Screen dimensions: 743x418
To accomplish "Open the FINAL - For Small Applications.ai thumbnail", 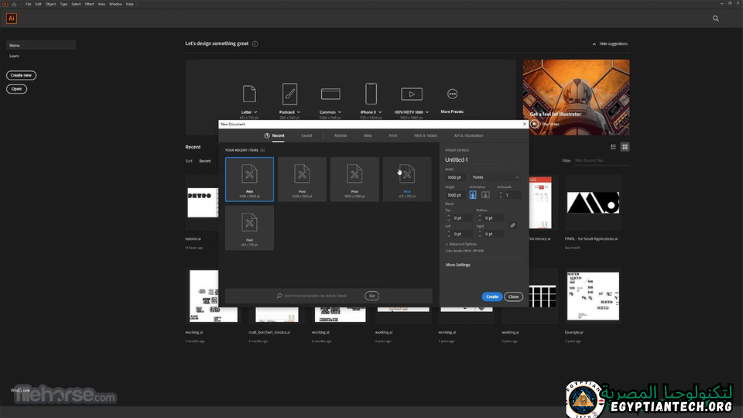I will [x=593, y=203].
